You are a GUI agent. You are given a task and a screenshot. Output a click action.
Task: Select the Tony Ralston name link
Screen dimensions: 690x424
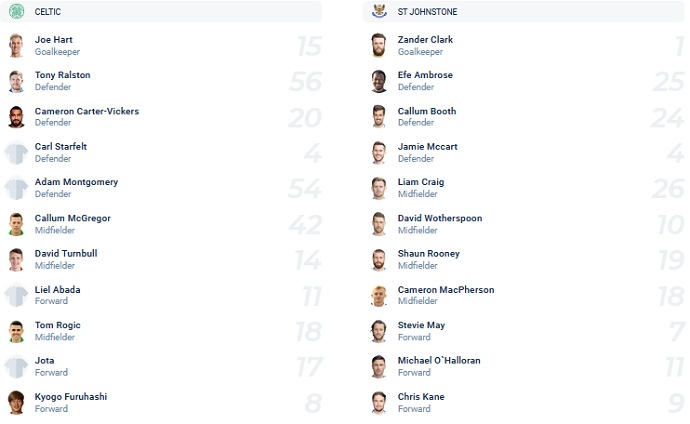tap(62, 75)
